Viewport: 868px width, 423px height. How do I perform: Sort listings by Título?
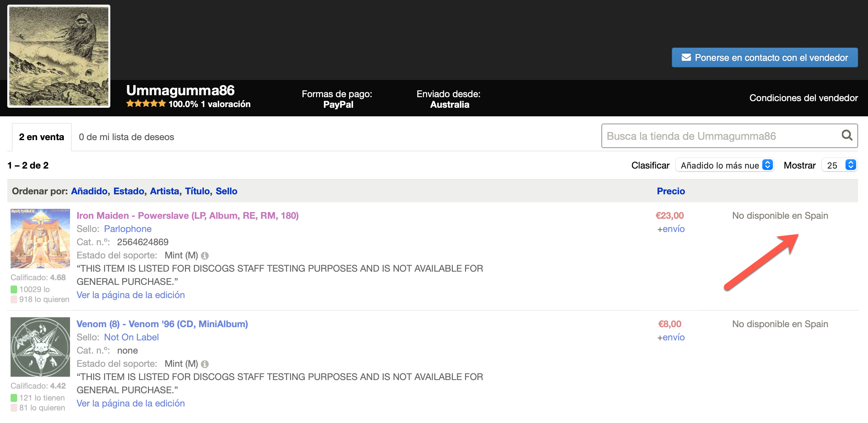[x=197, y=191]
